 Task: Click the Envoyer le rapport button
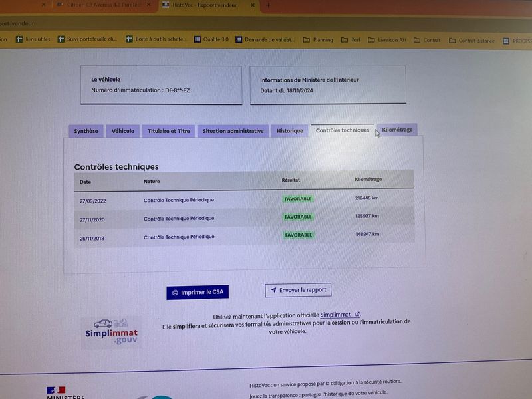(x=298, y=290)
